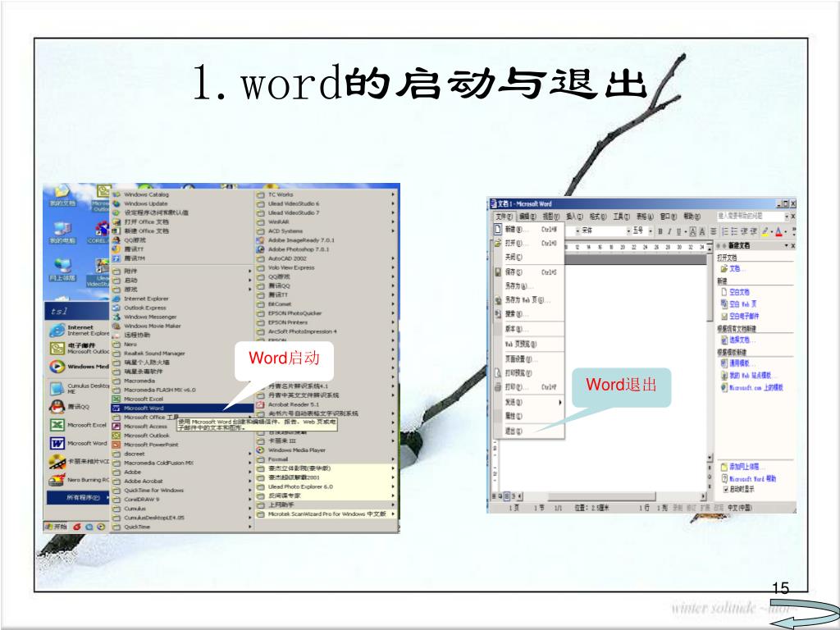Click the Microsoft Excel icon in Start menu pinned list

click(57, 426)
